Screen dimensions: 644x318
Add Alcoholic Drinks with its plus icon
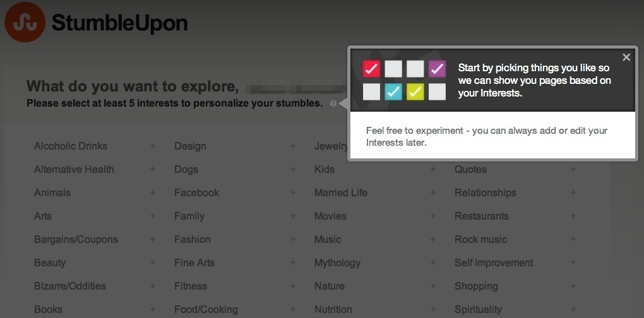[x=152, y=146]
